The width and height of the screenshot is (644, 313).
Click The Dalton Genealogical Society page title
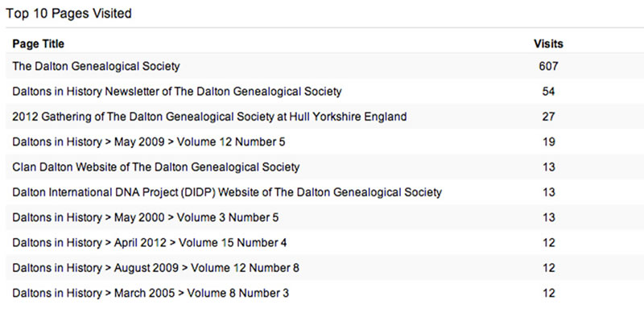click(96, 66)
